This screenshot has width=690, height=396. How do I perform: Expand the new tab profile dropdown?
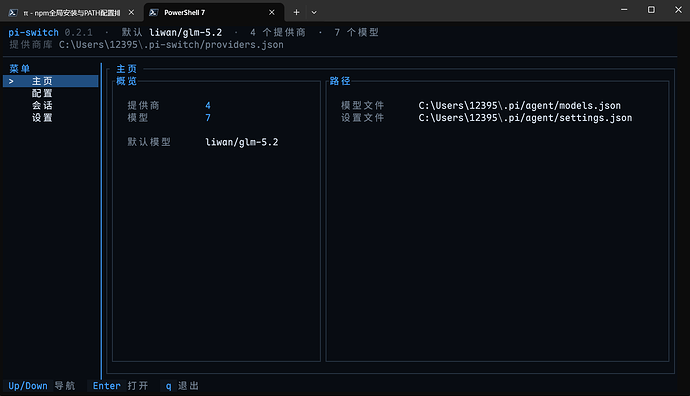(x=314, y=12)
